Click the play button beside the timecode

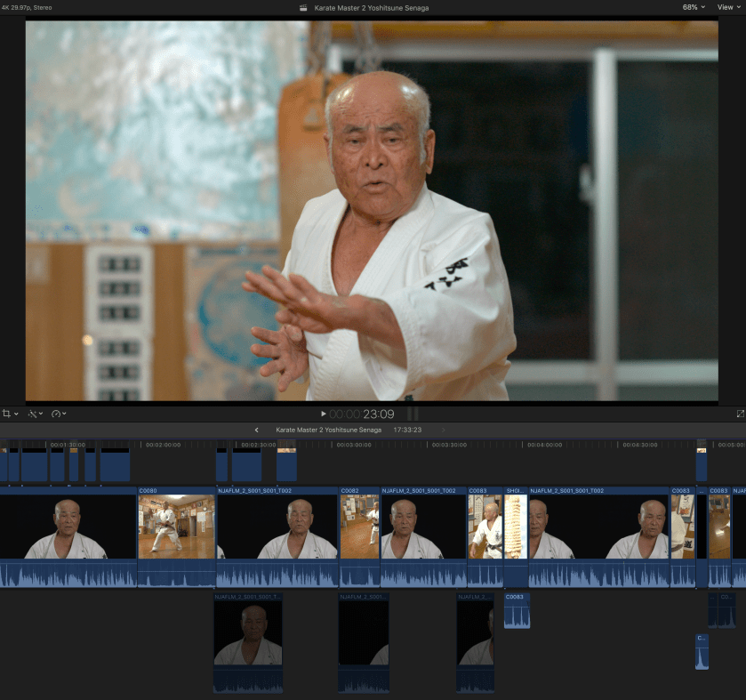[323, 414]
